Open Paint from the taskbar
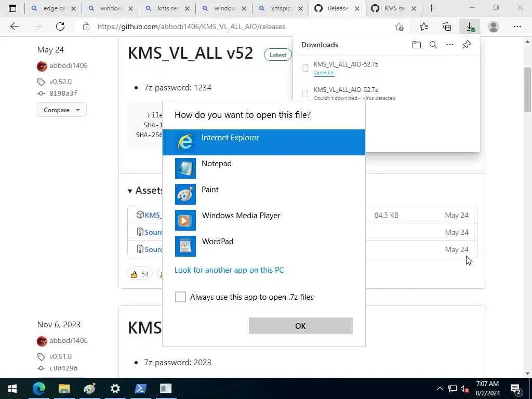The image size is (532, 399). click(89, 389)
